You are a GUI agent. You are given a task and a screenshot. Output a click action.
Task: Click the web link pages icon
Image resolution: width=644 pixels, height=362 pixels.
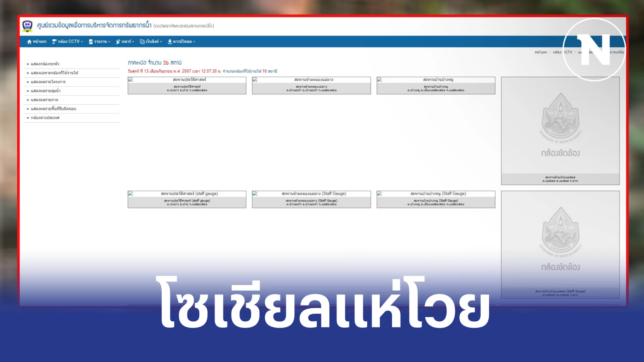point(142,42)
